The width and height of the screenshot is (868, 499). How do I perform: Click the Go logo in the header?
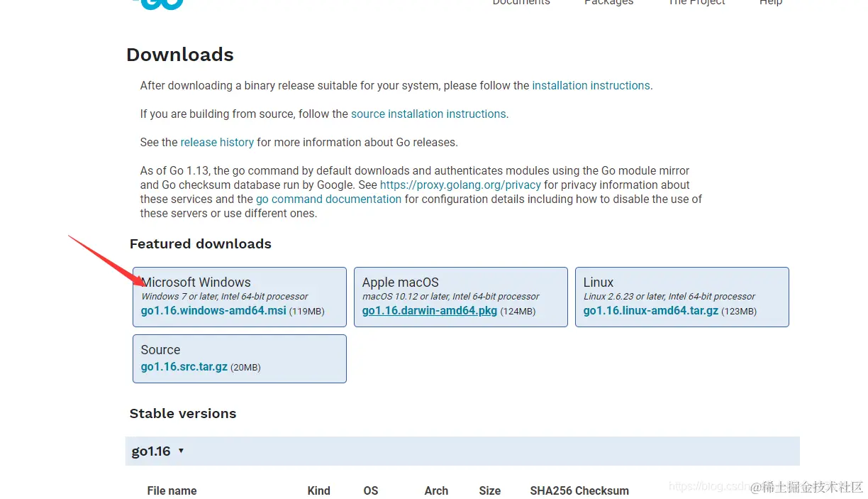coord(157,4)
